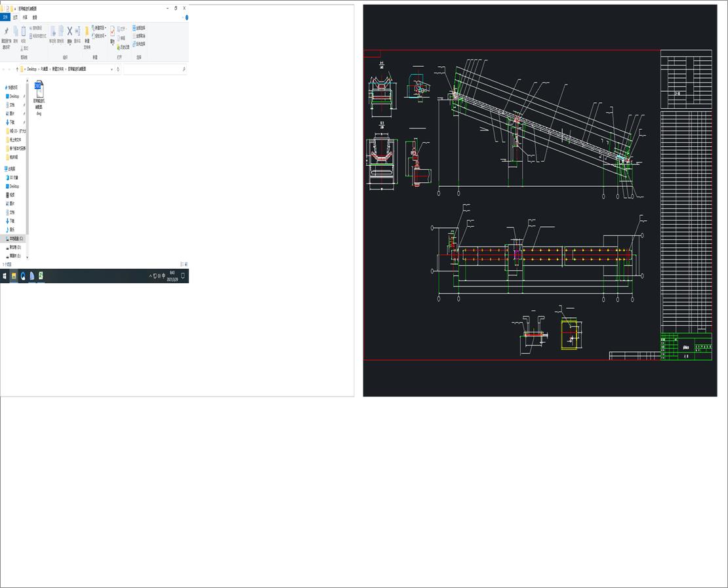This screenshot has height=588, width=728.
Task: Click Invert selection in ribbon
Action: [139, 44]
